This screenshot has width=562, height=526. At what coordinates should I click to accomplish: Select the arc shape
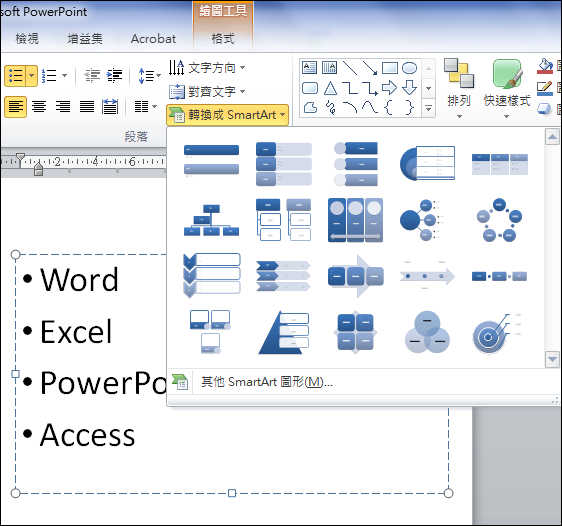(x=350, y=107)
